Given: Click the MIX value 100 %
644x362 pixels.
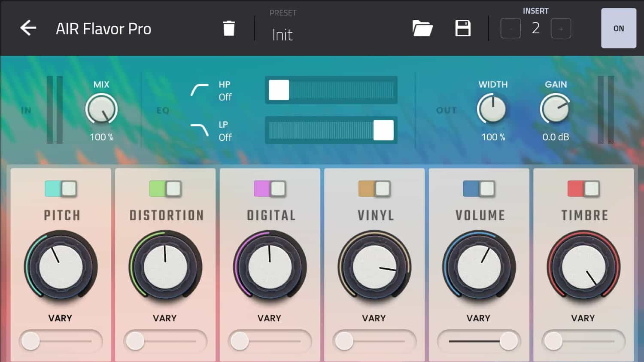Looking at the screenshot, I should pos(102,137).
